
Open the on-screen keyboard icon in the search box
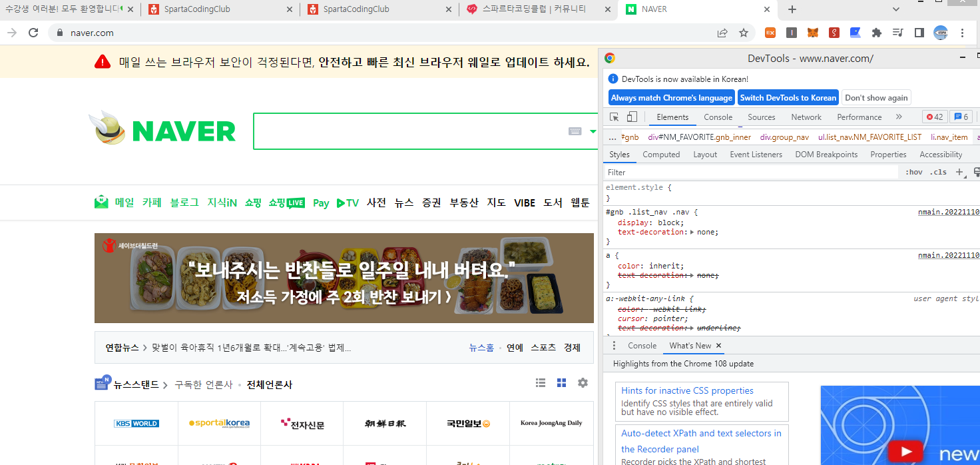coord(575,131)
